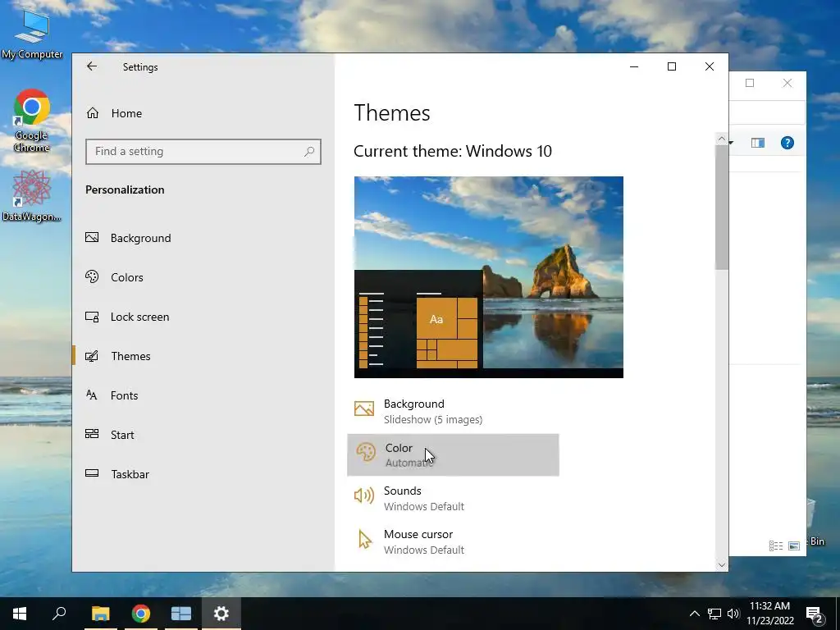
Task: Expand dropdown arrow in background window toolbar
Action: pyautogui.click(x=731, y=143)
